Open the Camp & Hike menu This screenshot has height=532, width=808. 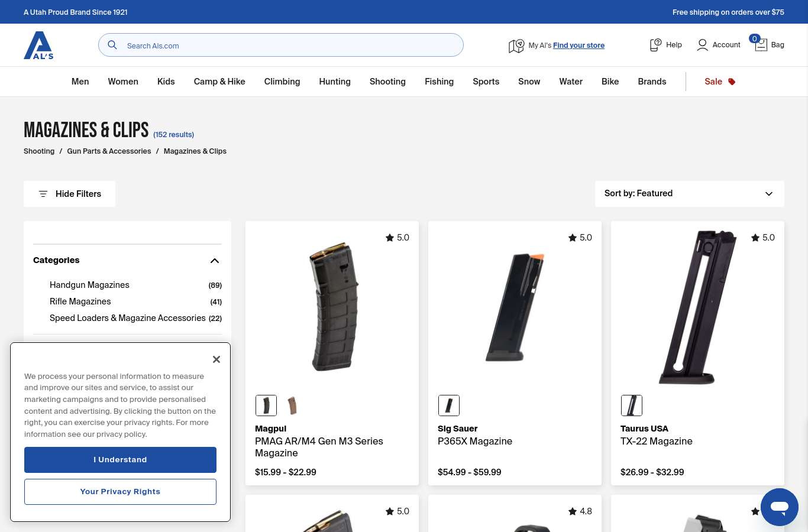219,82
